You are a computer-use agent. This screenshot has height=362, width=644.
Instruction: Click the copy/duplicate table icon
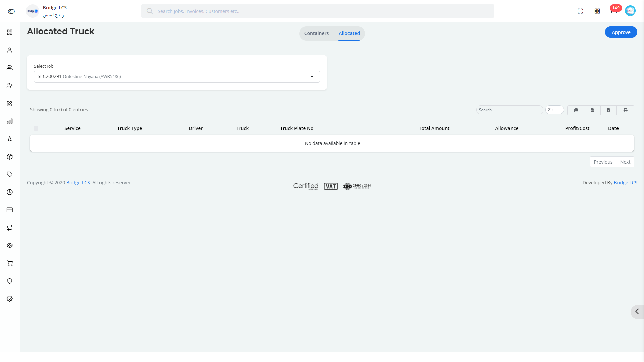tap(576, 110)
